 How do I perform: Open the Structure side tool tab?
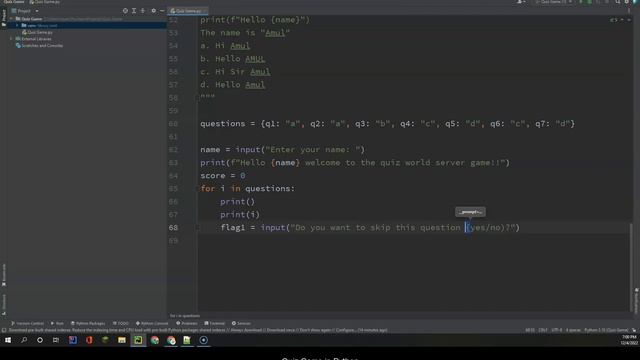click(x=4, y=304)
